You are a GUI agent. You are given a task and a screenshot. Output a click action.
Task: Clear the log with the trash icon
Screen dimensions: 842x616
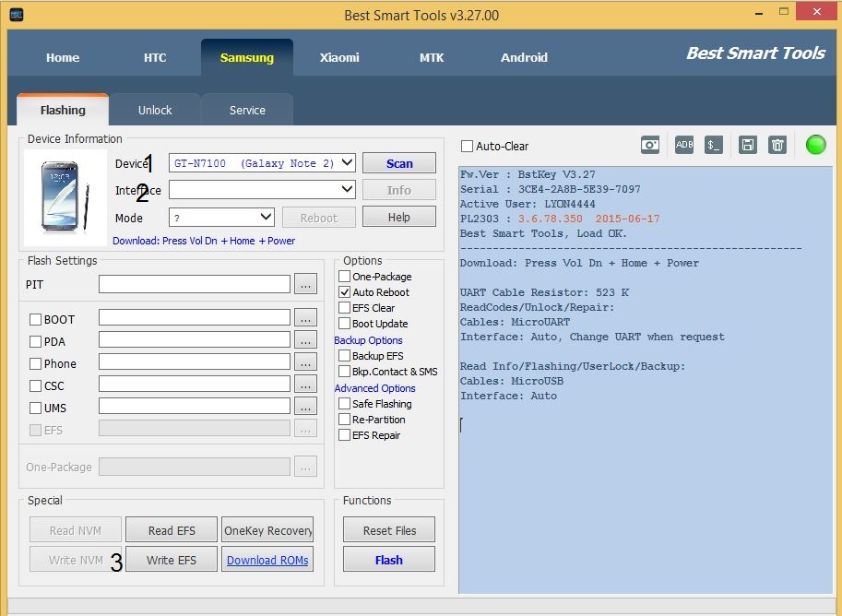coord(777,145)
